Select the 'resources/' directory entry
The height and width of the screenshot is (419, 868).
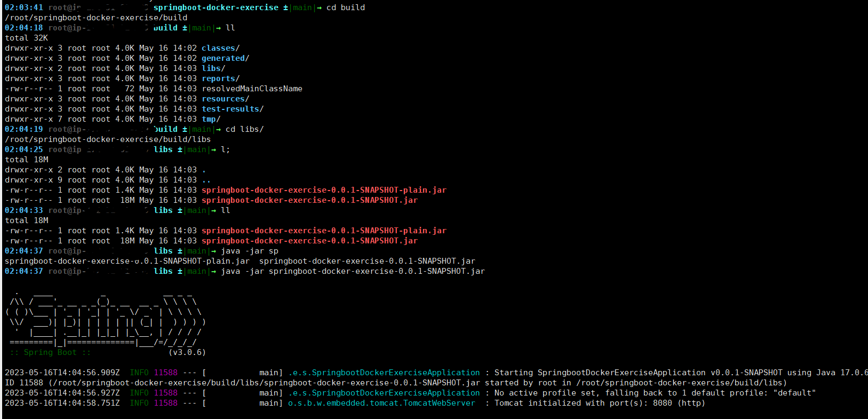[x=225, y=99]
